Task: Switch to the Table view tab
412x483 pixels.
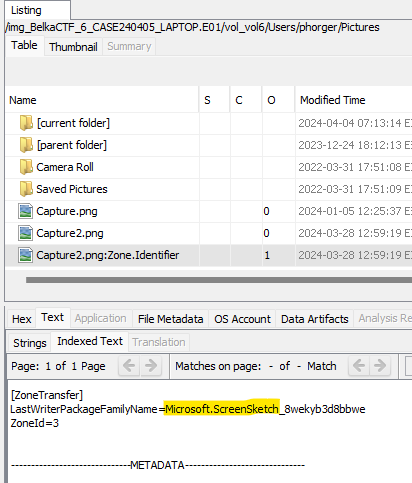Action: [x=24, y=45]
